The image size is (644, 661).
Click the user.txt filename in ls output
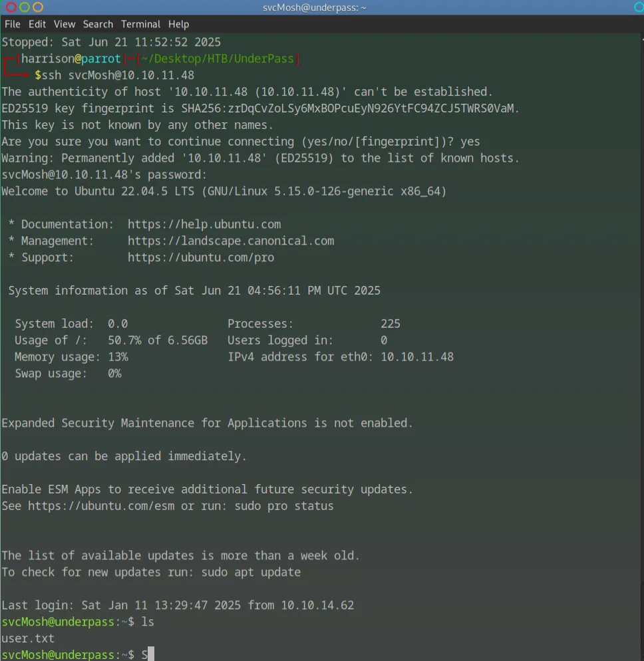28,638
